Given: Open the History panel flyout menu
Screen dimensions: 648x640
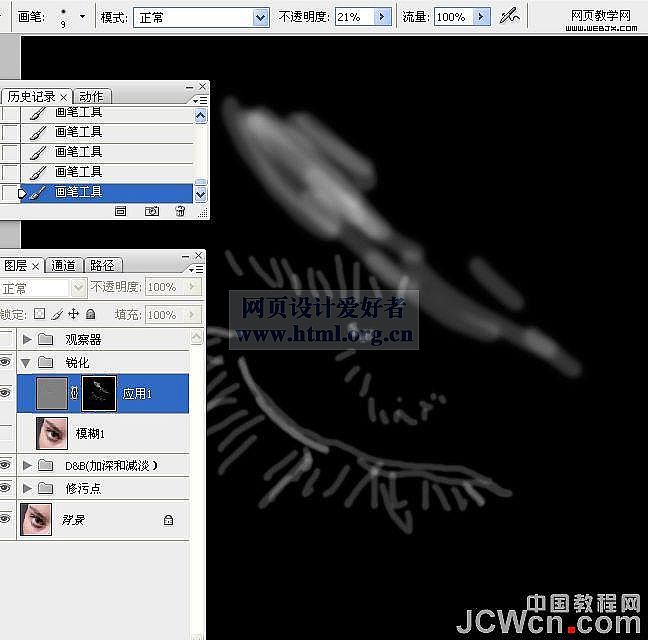Looking at the screenshot, I should pos(200,100).
